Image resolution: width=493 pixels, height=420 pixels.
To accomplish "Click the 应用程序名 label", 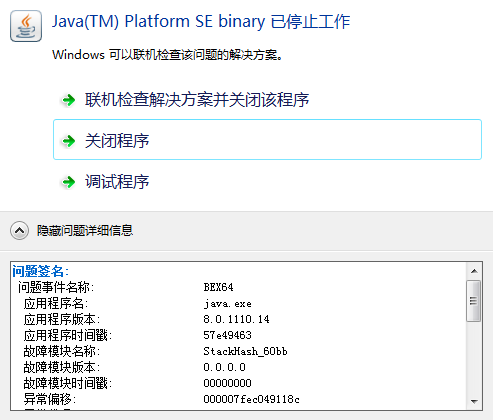I will pos(56,303).
